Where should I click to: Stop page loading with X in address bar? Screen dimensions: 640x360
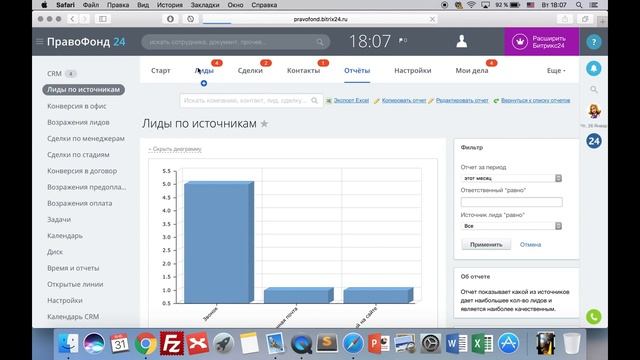[x=432, y=19]
